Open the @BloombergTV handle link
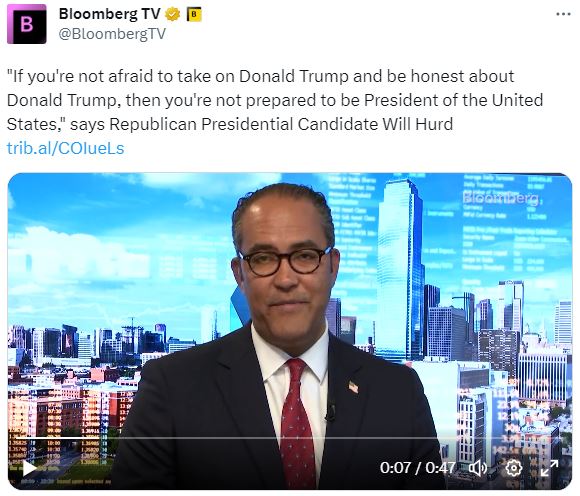This screenshot has height=496, width=580. (x=112, y=34)
